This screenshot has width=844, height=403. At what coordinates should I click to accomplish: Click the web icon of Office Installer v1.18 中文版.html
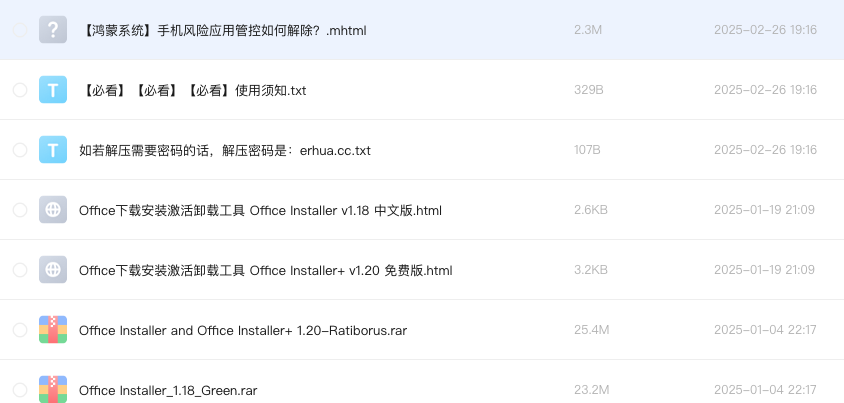point(53,210)
